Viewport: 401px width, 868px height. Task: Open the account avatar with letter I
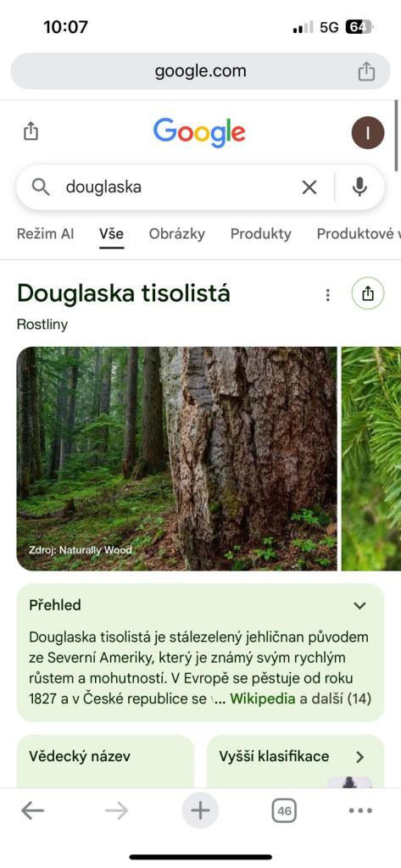368,133
